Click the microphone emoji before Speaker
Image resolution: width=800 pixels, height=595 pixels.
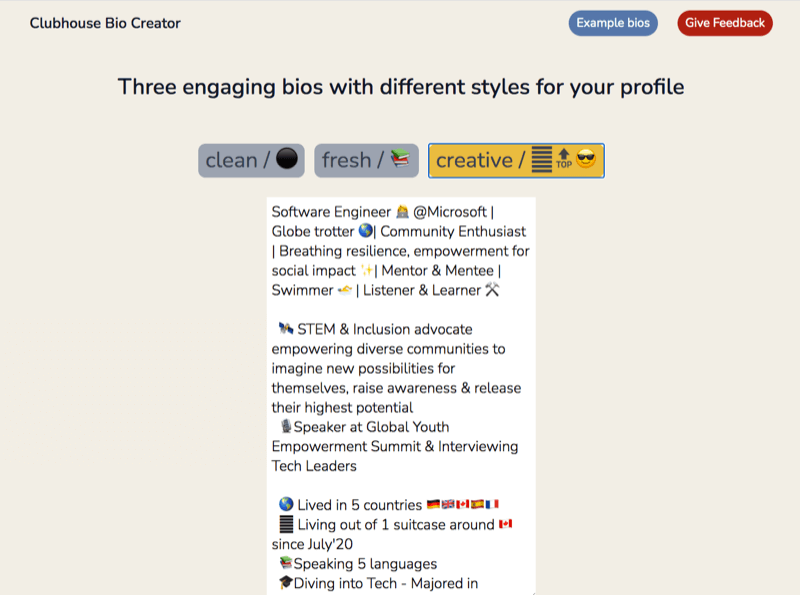click(286, 426)
